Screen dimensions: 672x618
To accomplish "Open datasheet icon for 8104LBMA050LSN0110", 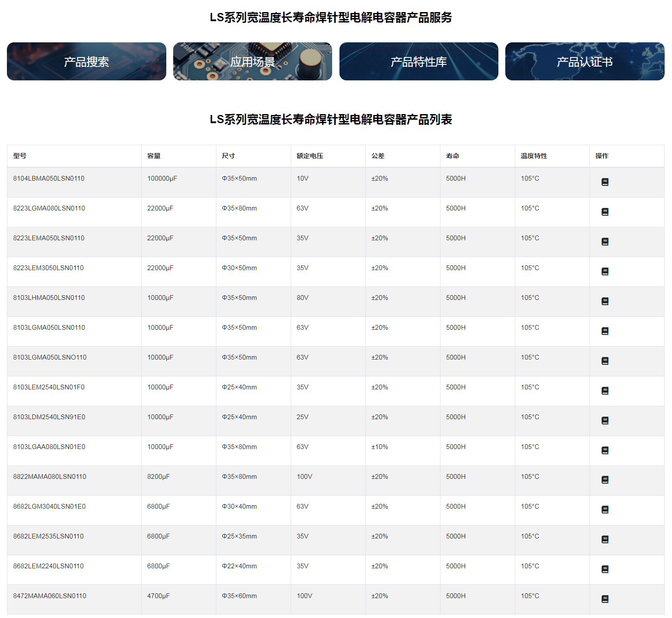I will pos(605,182).
